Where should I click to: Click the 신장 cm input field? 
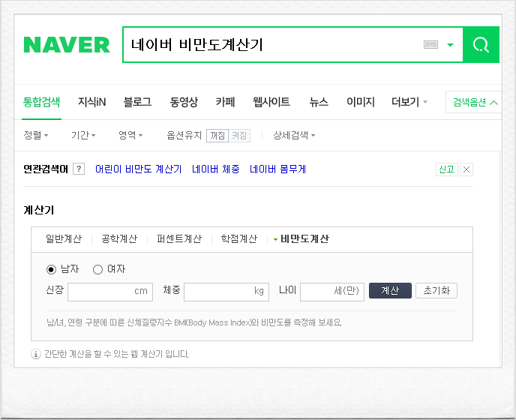(110, 292)
